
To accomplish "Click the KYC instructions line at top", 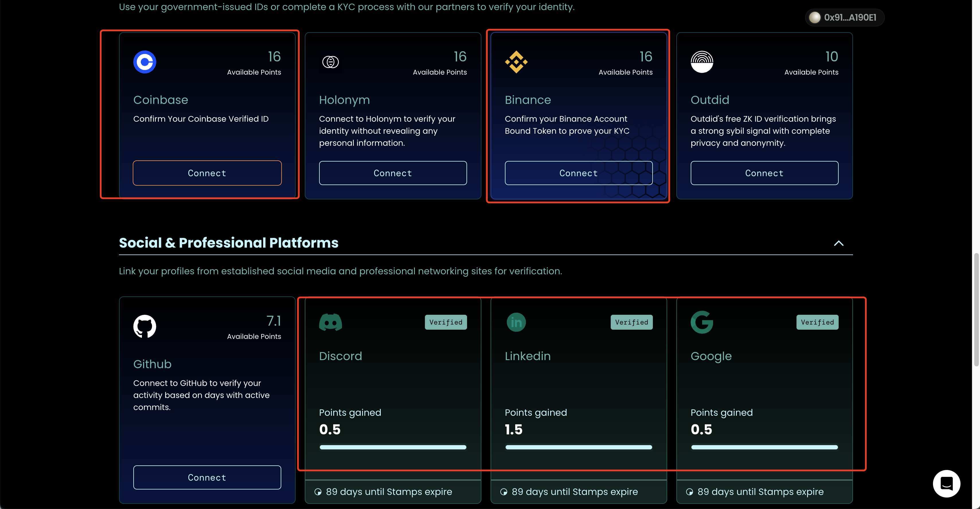I will tap(347, 7).
